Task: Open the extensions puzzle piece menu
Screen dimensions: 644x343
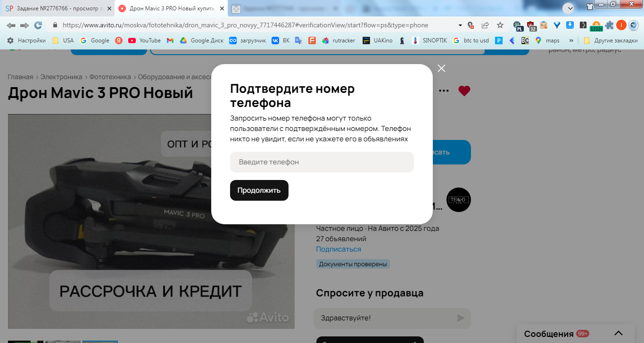Action: coord(610,25)
